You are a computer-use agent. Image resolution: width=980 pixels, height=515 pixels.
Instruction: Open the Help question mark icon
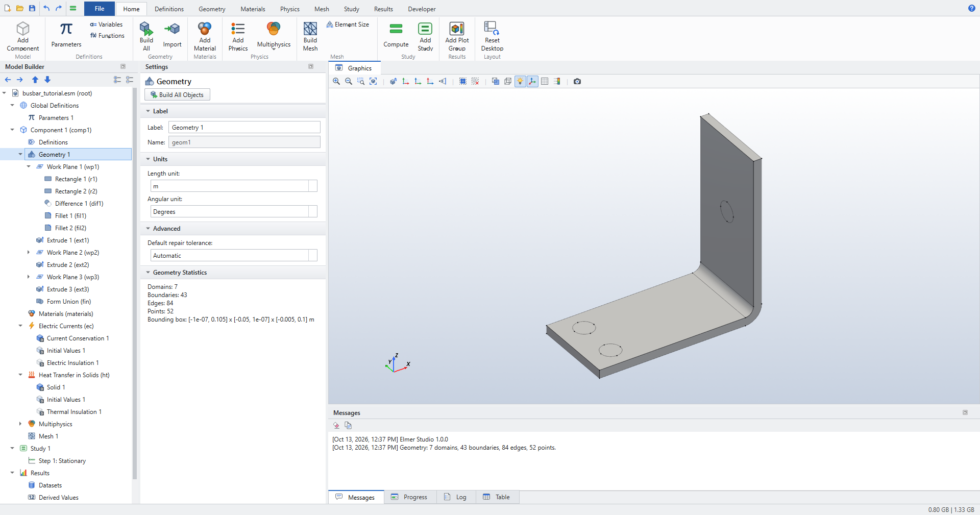(x=971, y=8)
